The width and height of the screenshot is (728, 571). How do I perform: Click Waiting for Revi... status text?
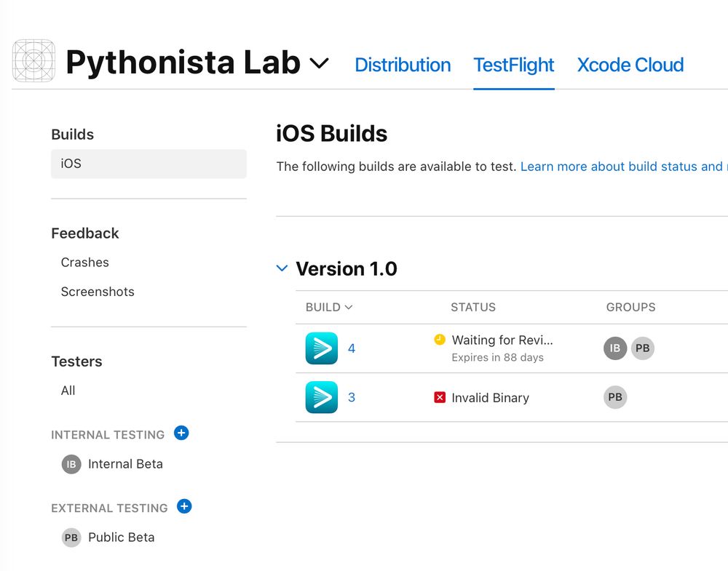tap(502, 340)
